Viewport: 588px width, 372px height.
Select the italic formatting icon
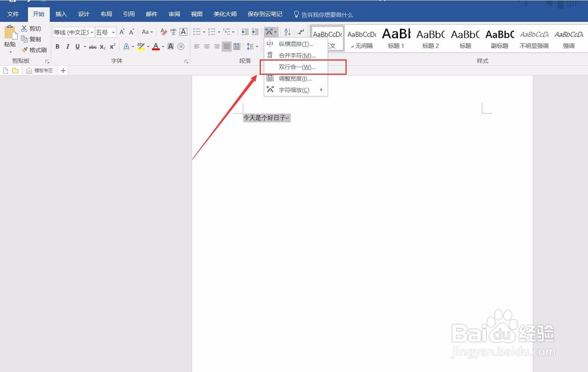click(68, 46)
